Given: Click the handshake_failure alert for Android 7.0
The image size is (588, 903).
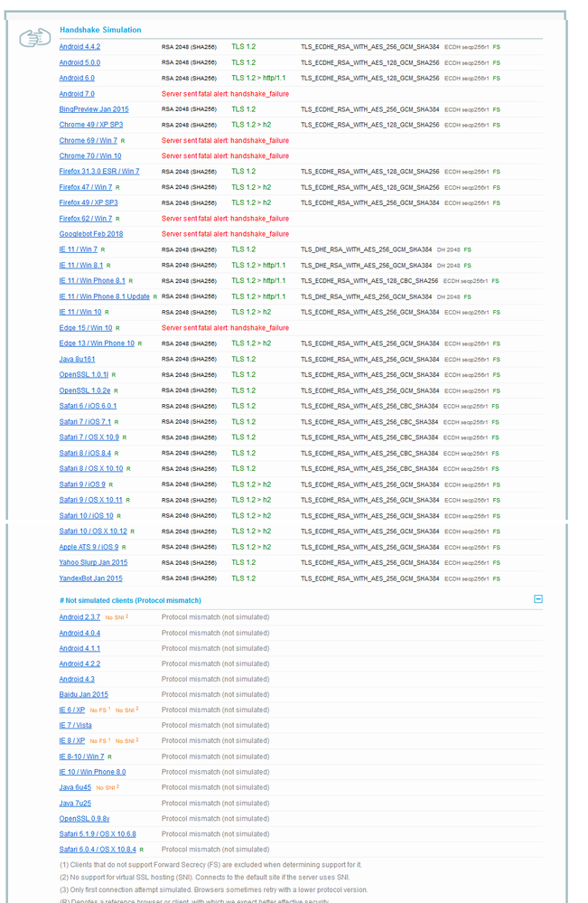Looking at the screenshot, I should (x=225, y=94).
